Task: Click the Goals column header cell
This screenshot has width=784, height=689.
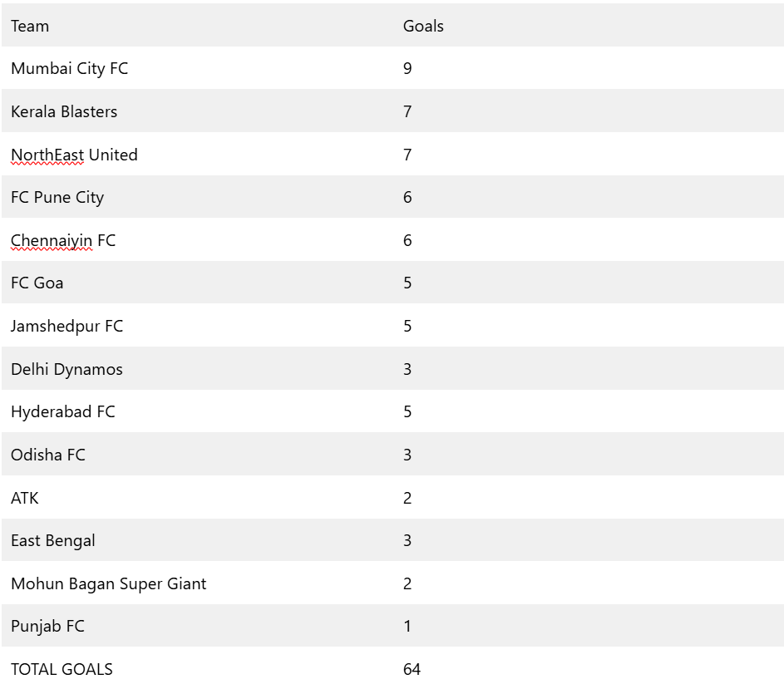Action: [423, 26]
